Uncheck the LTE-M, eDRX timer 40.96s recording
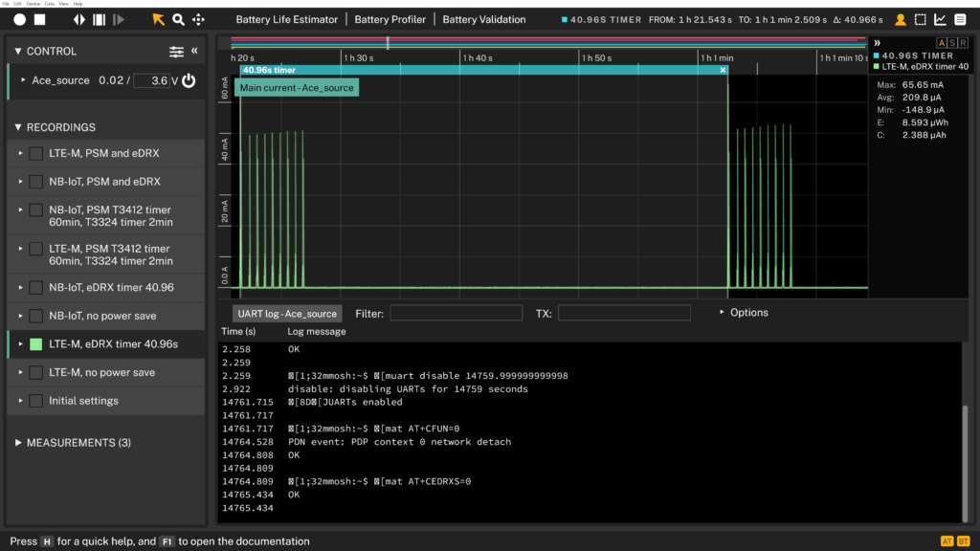 point(35,344)
